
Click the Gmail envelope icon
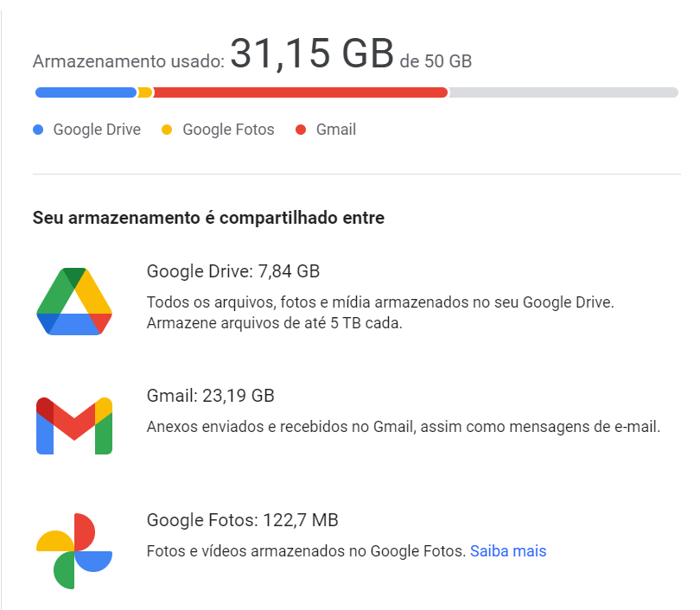click(74, 425)
